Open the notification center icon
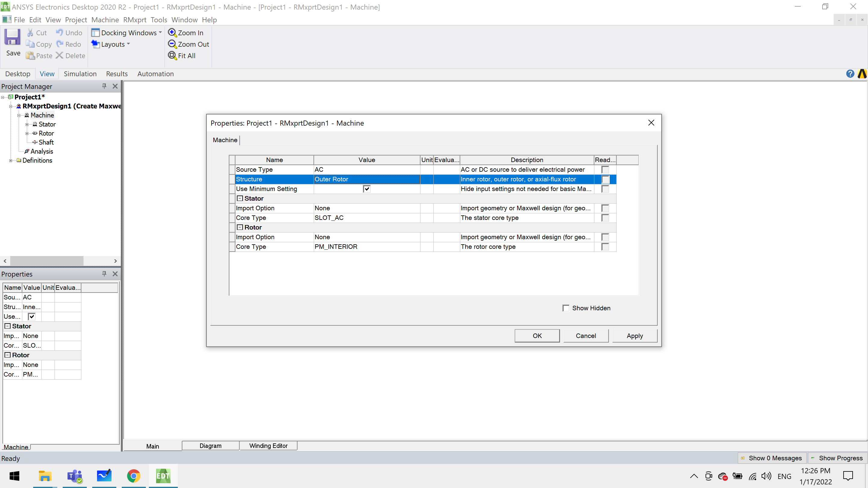 point(848,476)
